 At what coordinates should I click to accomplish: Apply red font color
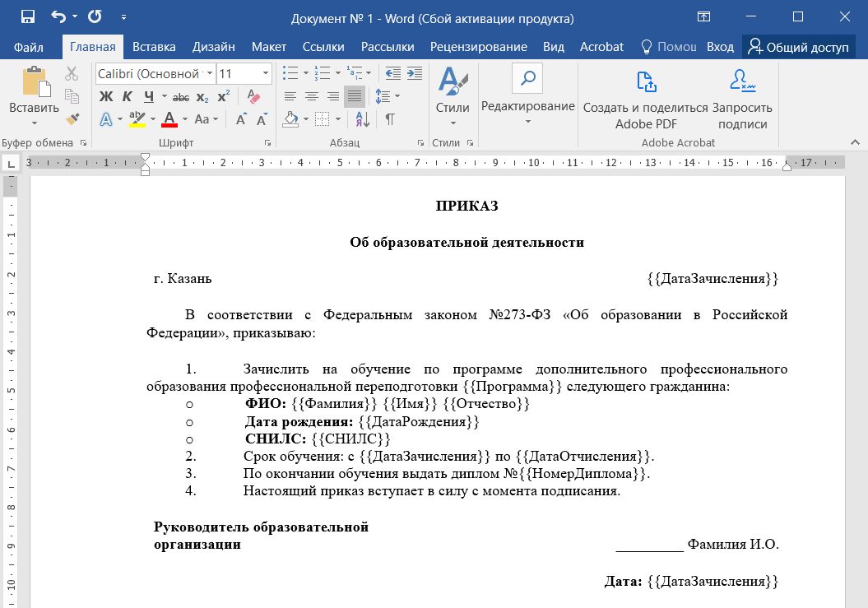tap(169, 119)
